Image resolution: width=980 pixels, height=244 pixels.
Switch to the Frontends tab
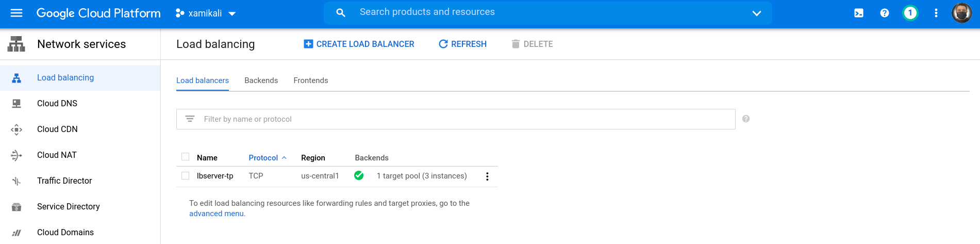pyautogui.click(x=311, y=80)
